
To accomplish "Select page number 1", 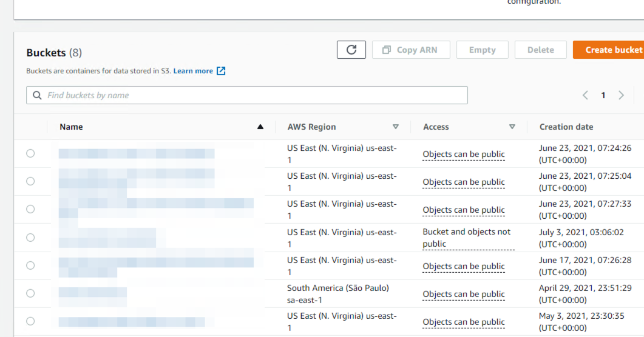I will pyautogui.click(x=603, y=96).
